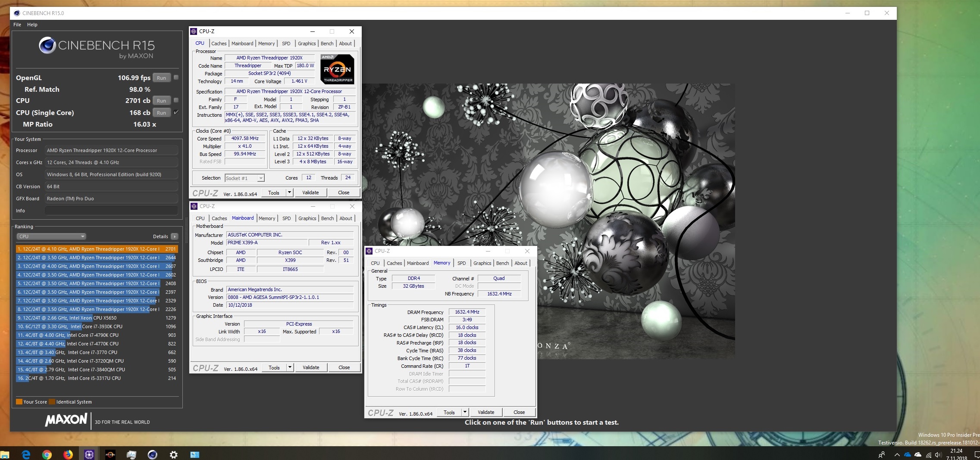Click the CPU-Z icon in Memory window title
This screenshot has height=460, width=980.
[x=369, y=251]
